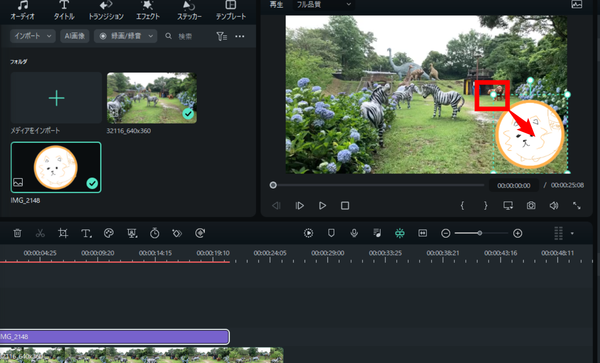Viewport: 600px width, 363px height.
Task: Open the タイトル (Titles) tab
Action: point(64,10)
